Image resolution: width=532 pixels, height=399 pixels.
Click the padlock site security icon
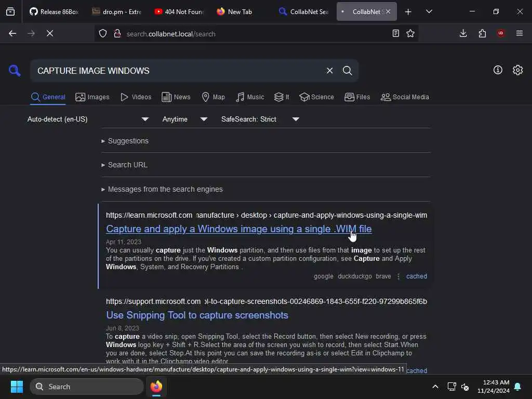coord(117,33)
